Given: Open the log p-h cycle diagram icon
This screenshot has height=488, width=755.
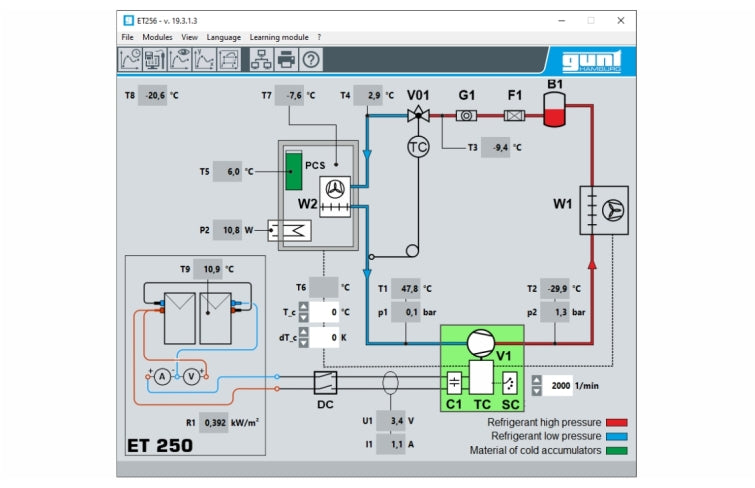Looking at the screenshot, I should click(x=229, y=60).
